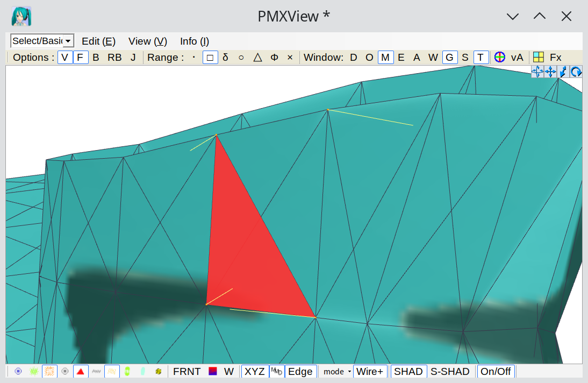Viewport: 588px width, 383px height.
Task: Click the W button in bottom toolbar
Action: click(229, 371)
